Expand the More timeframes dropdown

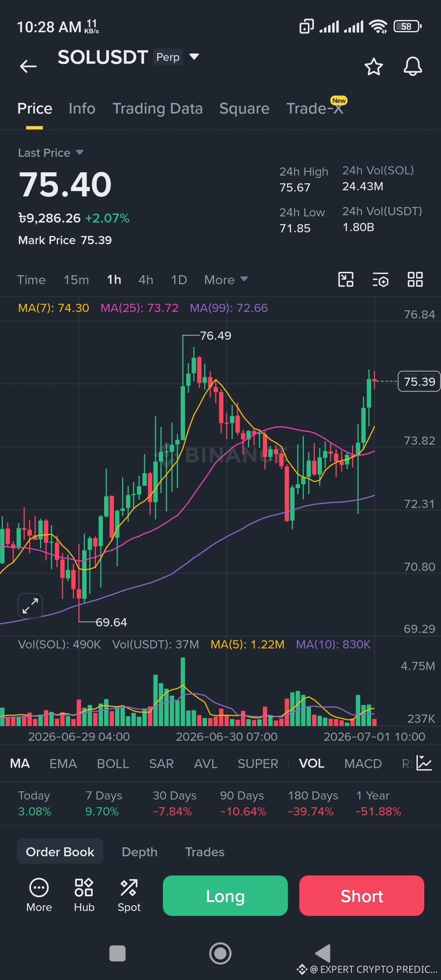[226, 280]
